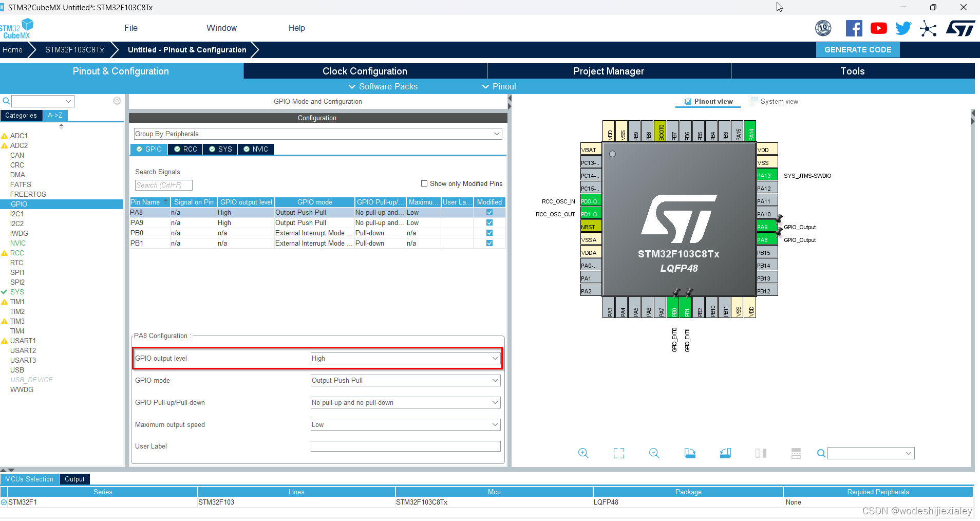This screenshot has height=521, width=980.
Task: Select FREERTOS in the peripheral list
Action: coord(28,194)
